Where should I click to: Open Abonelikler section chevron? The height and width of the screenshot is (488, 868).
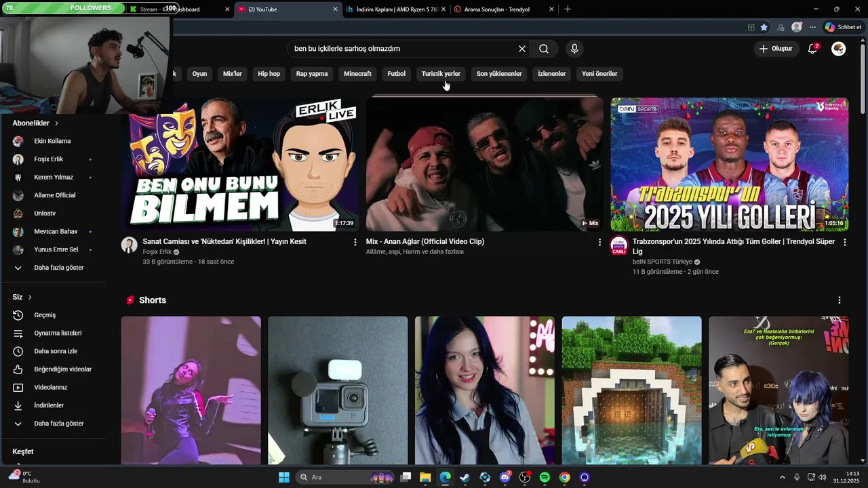(56, 123)
